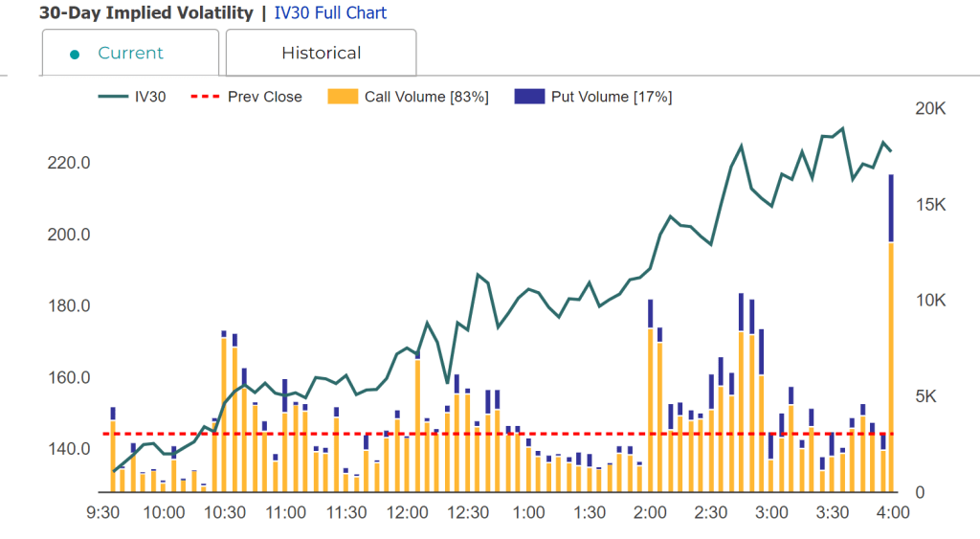Select the 10:30 label on time axis

(x=225, y=513)
